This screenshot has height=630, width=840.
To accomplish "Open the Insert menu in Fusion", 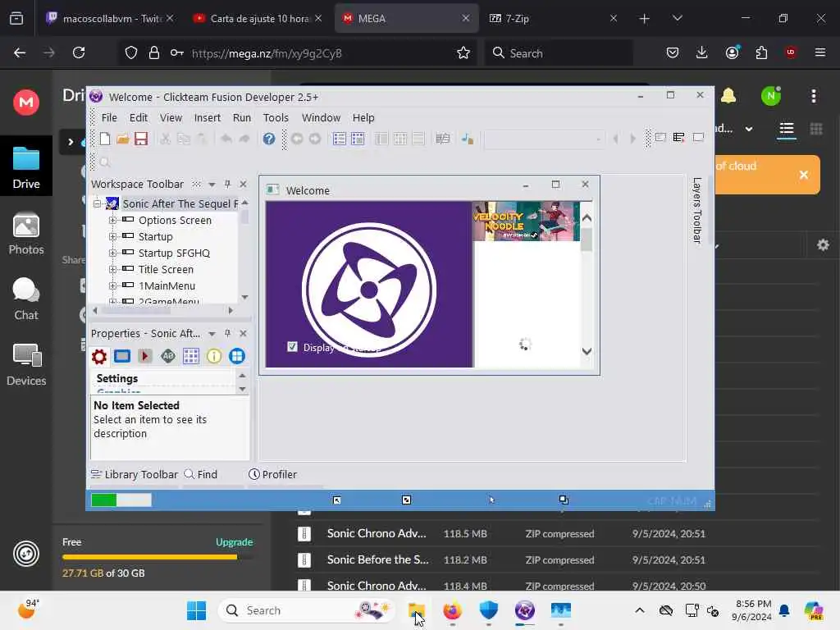I will pos(208,118).
